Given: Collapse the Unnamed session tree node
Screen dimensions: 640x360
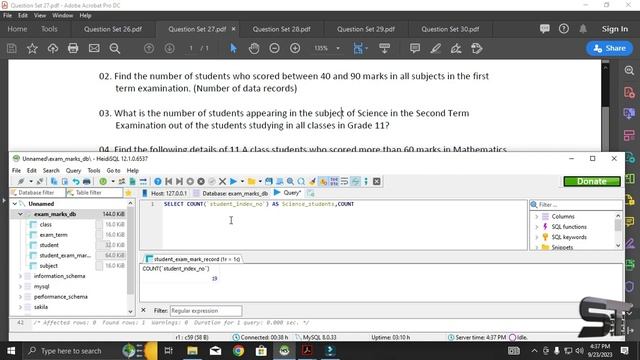Looking at the screenshot, I should click(15, 203).
